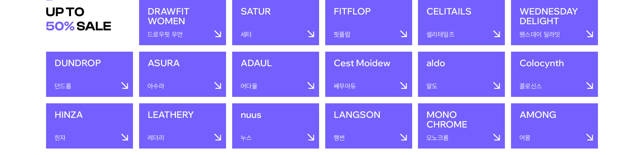Screen dimensions: 644x155
Task: Open the ADAUL brand link
Action: click(x=276, y=74)
